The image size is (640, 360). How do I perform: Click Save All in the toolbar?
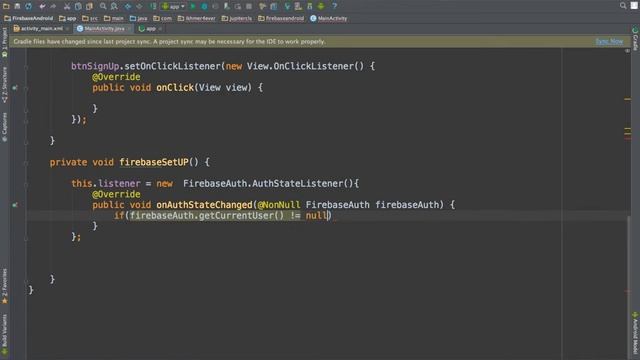[18, 6]
